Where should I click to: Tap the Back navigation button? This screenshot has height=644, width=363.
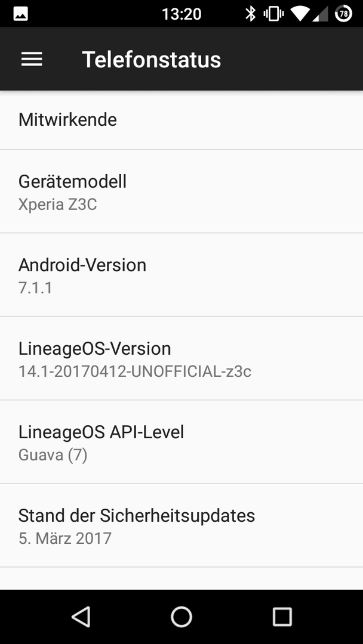tap(81, 617)
